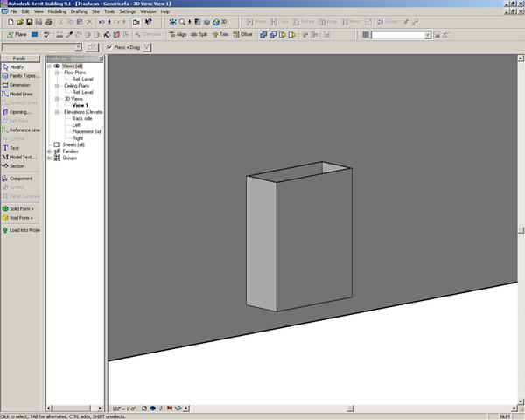Image resolution: width=525 pixels, height=420 pixels.
Task: Open the Settings menu
Action: click(128, 11)
